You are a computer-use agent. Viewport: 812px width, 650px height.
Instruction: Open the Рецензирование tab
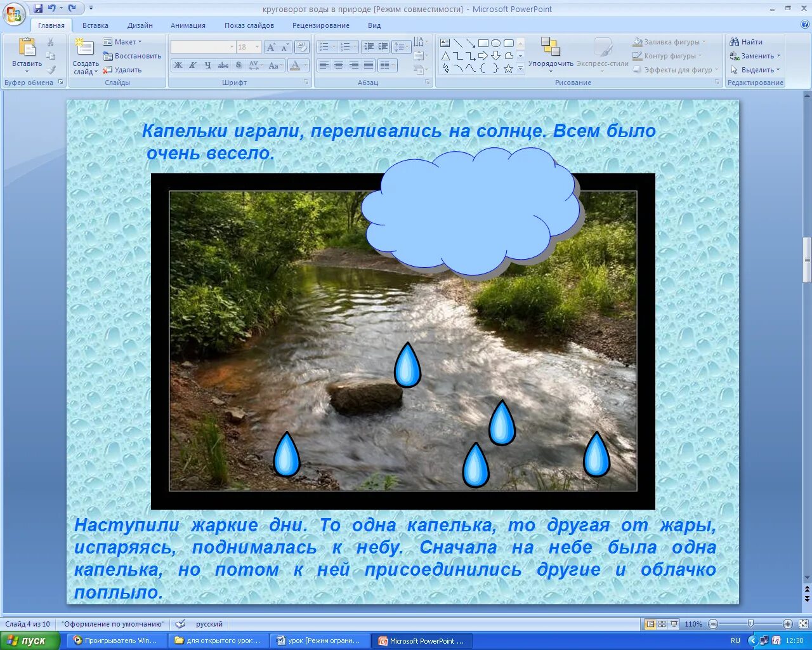(320, 25)
